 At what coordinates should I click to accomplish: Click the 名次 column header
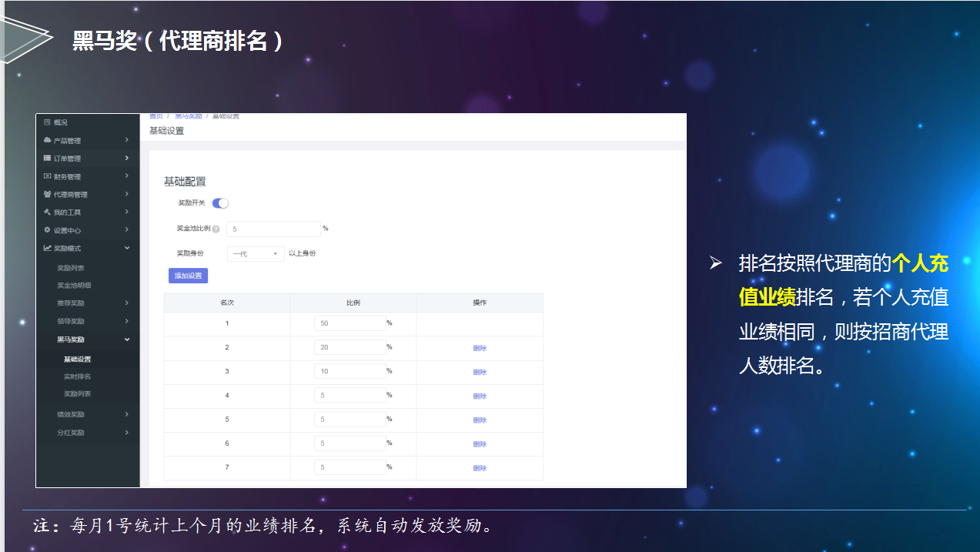(227, 303)
